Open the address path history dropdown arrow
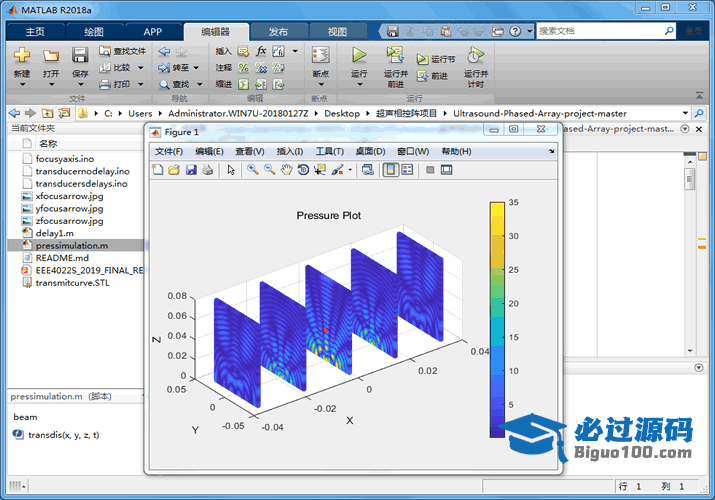 (x=685, y=113)
